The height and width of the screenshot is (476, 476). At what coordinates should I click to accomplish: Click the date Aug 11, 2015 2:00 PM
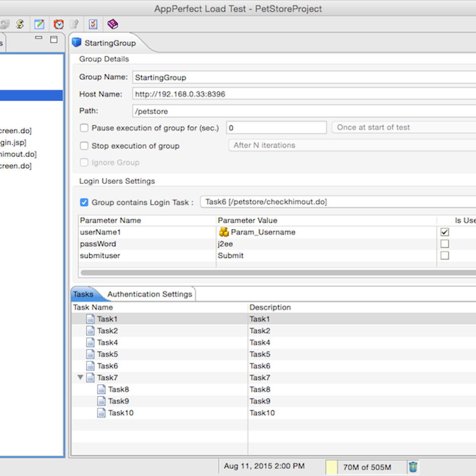(x=264, y=466)
